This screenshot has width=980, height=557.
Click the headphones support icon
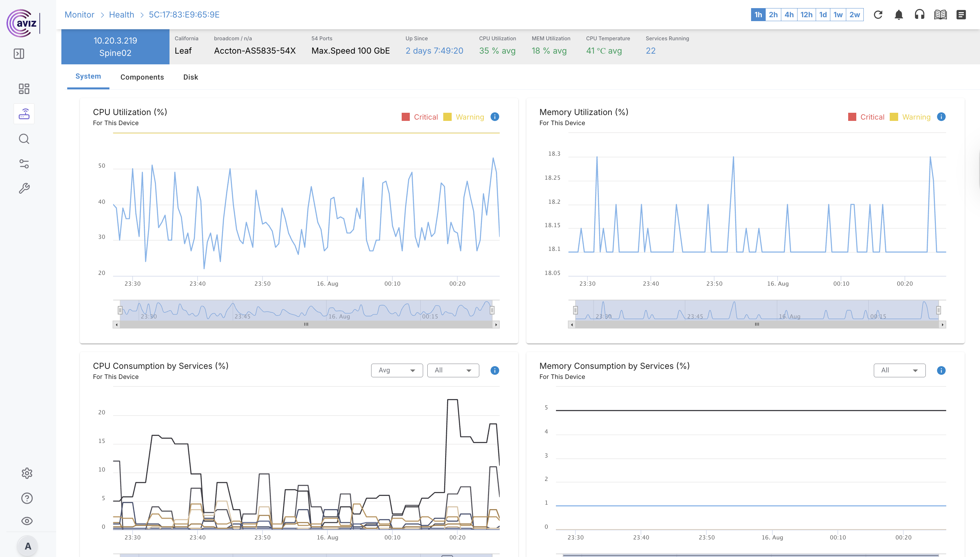coord(919,15)
